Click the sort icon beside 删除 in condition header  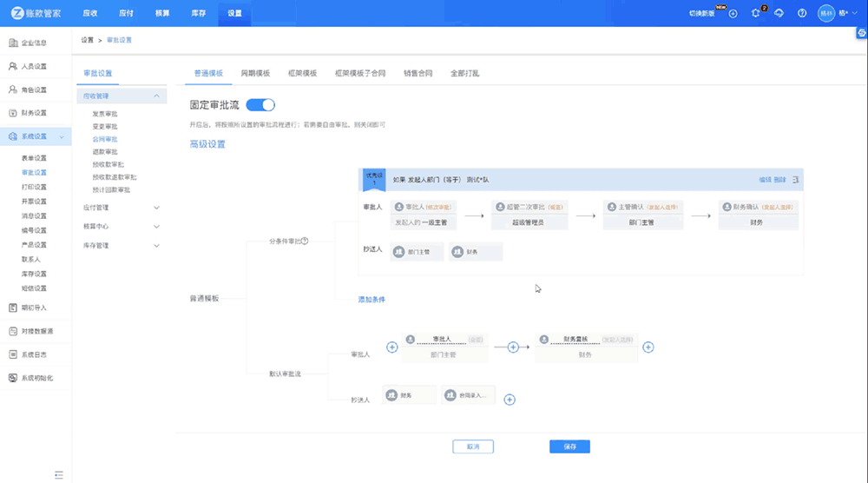click(795, 180)
